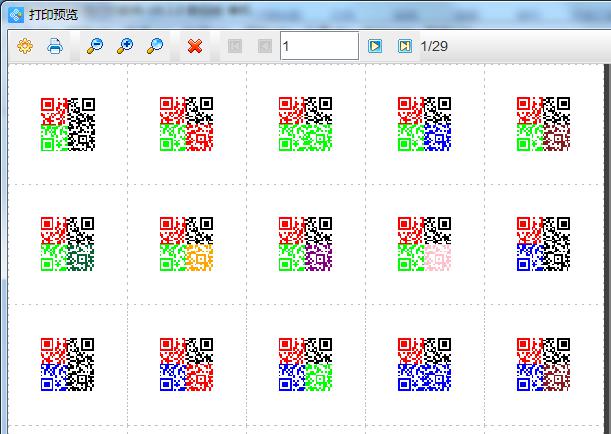Jump to the last page
Viewport: 611px width, 434px height.
404,46
